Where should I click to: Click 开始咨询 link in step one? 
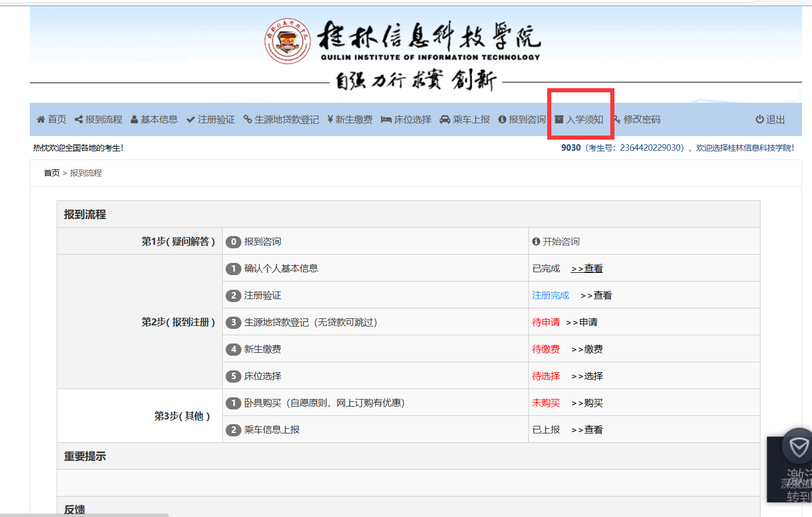561,242
